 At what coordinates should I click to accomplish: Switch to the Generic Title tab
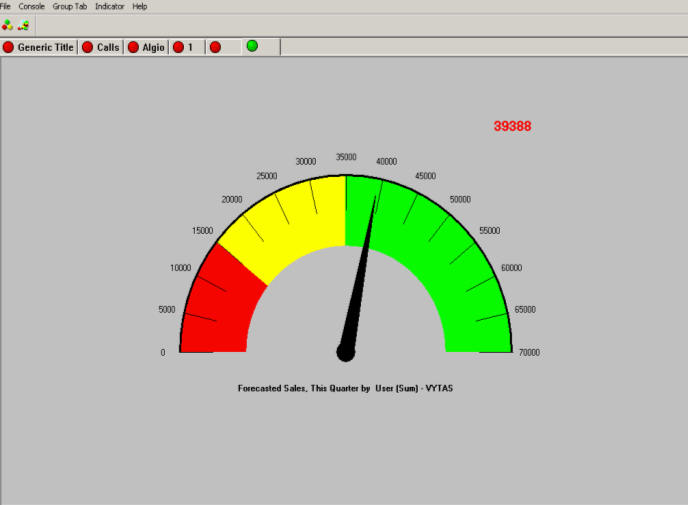[39, 47]
